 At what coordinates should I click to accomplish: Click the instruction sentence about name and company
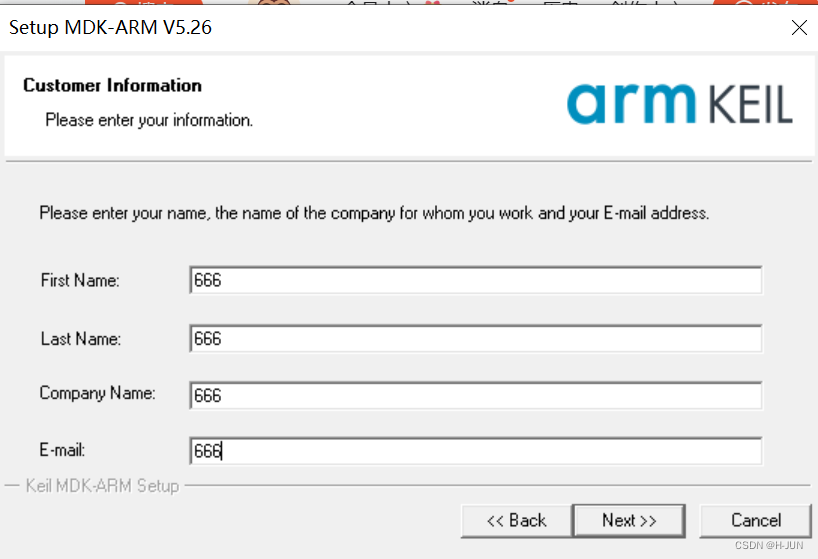tap(374, 213)
